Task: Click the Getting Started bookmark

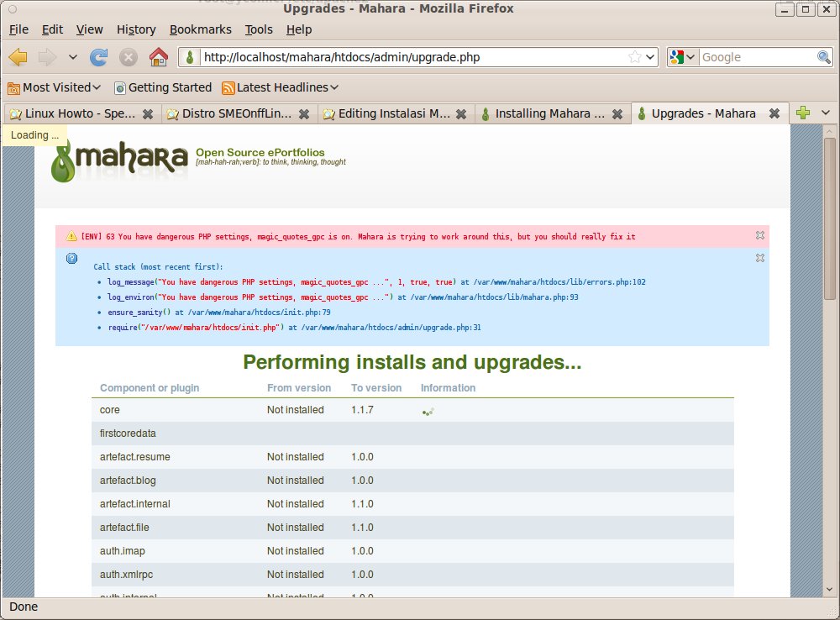Action: pyautogui.click(x=163, y=87)
